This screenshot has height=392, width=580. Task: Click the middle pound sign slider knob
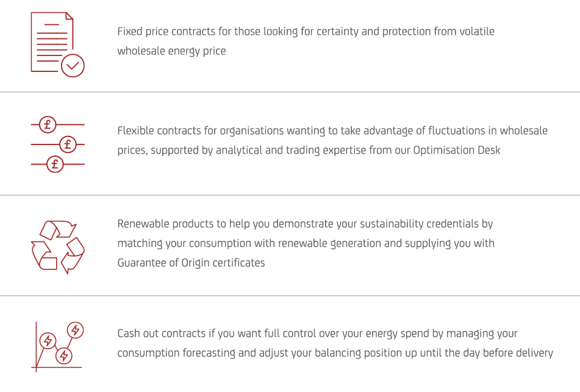click(68, 144)
